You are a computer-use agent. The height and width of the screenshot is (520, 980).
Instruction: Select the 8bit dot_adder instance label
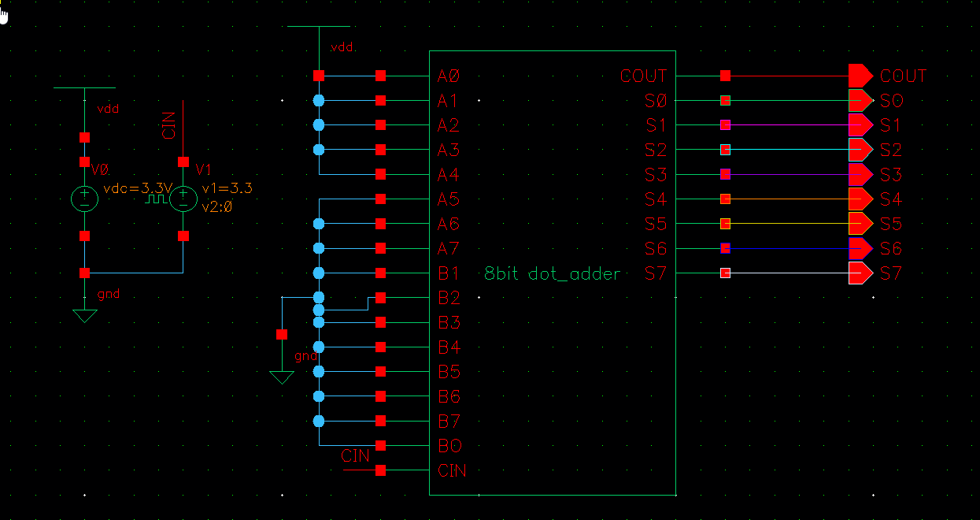point(552,274)
